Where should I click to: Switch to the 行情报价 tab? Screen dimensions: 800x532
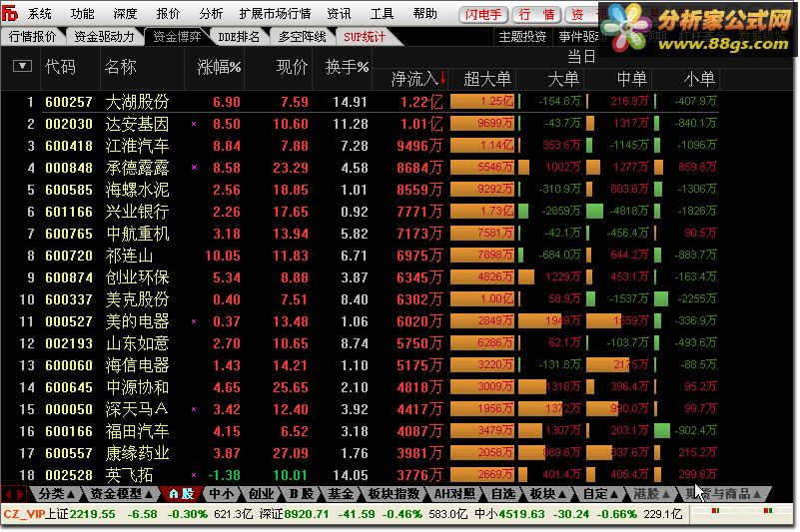[33, 37]
